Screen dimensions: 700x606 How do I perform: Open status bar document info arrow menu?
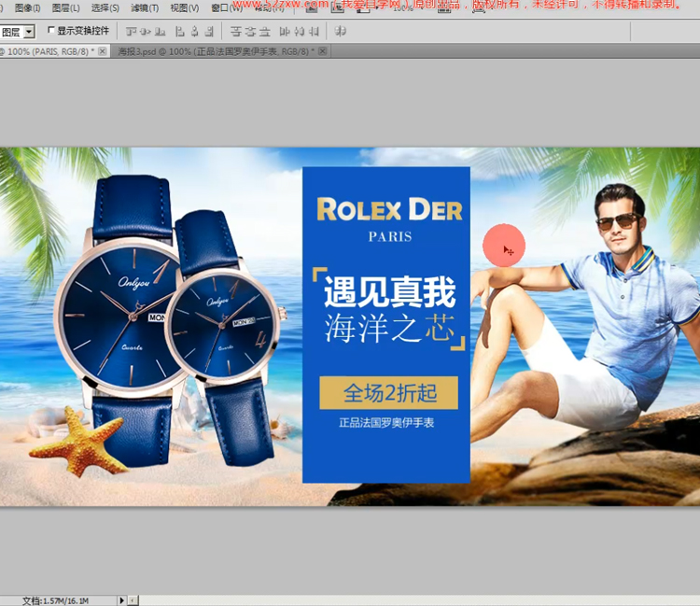pyautogui.click(x=121, y=600)
